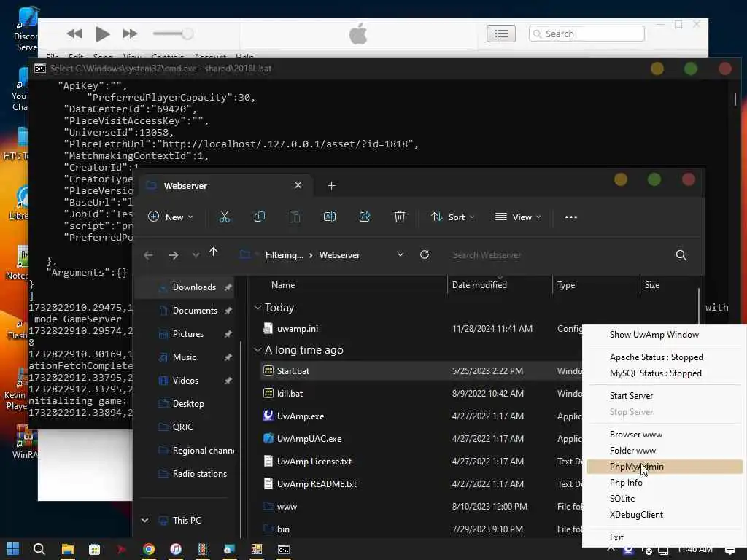The width and height of the screenshot is (747, 560).
Task: Open Pictures in navigation pane
Action: [x=187, y=334]
